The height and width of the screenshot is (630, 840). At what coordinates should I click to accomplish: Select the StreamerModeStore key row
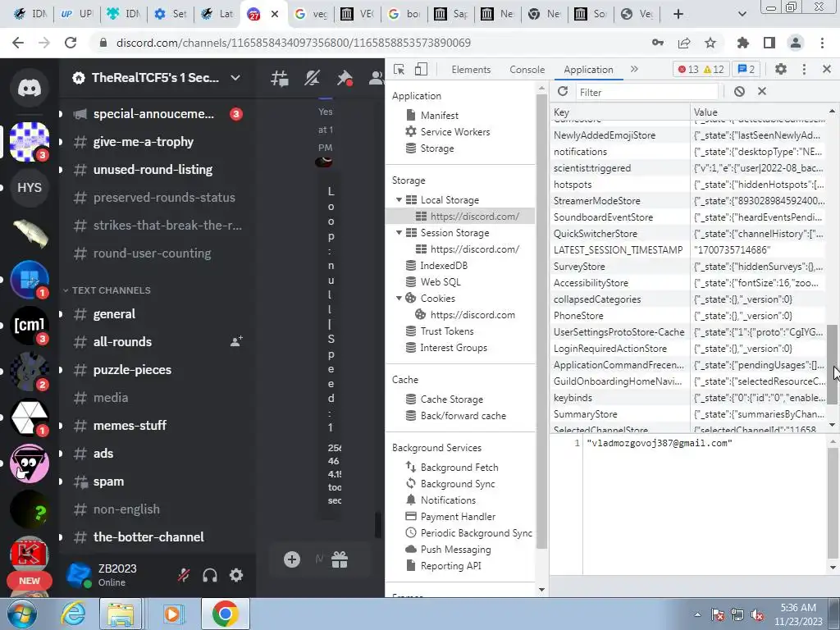pyautogui.click(x=687, y=201)
